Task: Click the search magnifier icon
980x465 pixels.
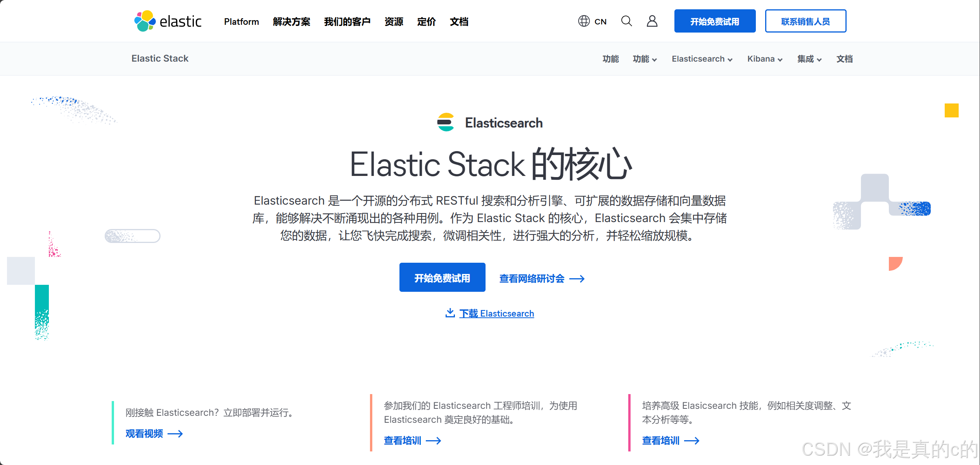Action: [x=626, y=21]
